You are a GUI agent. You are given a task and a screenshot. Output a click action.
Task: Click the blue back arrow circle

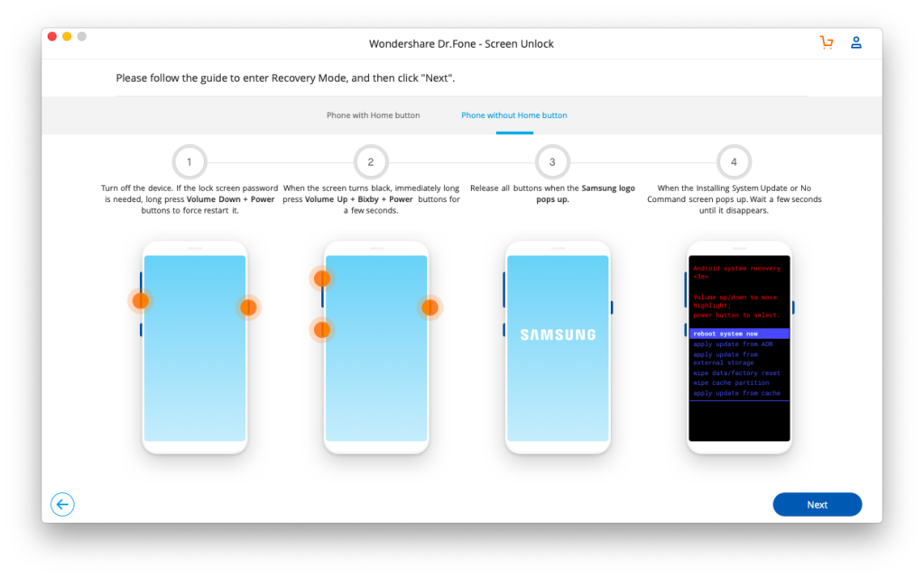62,504
